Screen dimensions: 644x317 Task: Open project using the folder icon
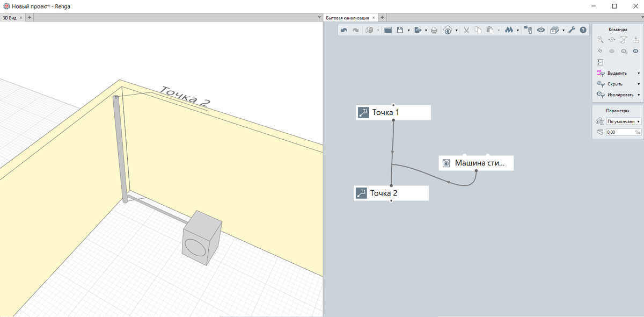point(388,30)
